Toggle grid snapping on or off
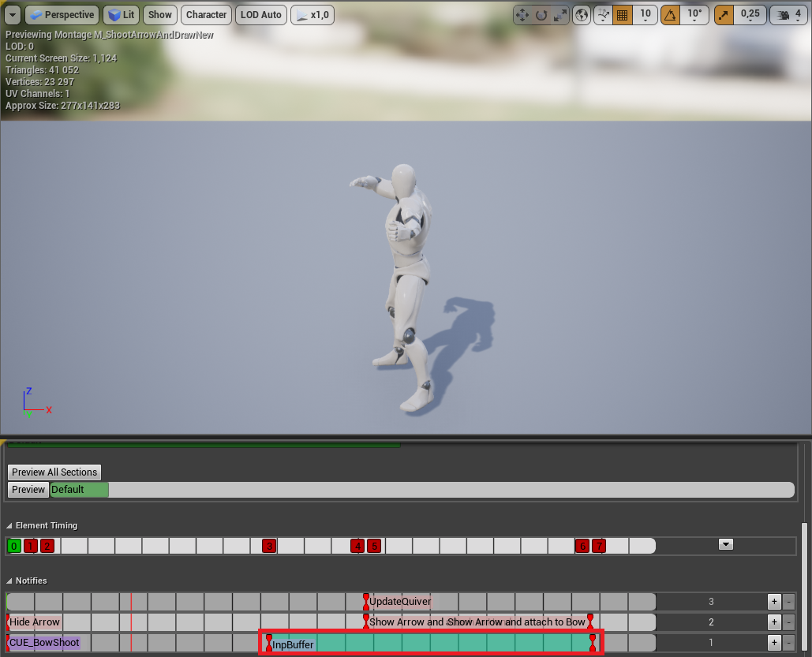812x657 pixels. click(x=622, y=15)
